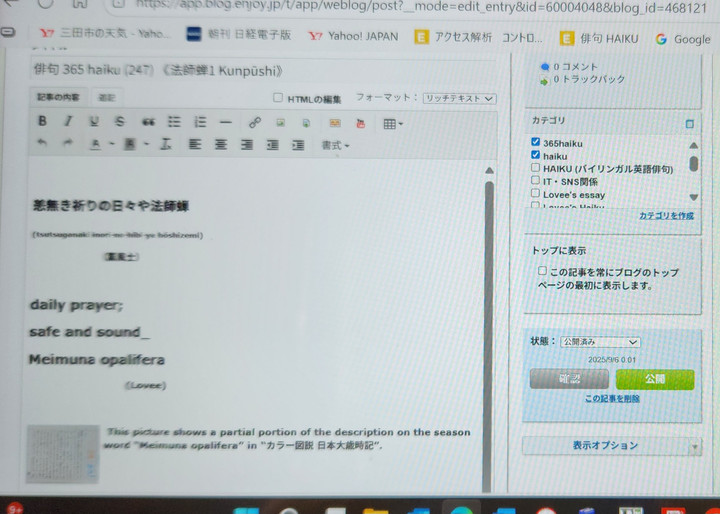Image resolution: width=720 pixels, height=514 pixels.
Task: Click the green 公開 publish button
Action: pyautogui.click(x=654, y=379)
